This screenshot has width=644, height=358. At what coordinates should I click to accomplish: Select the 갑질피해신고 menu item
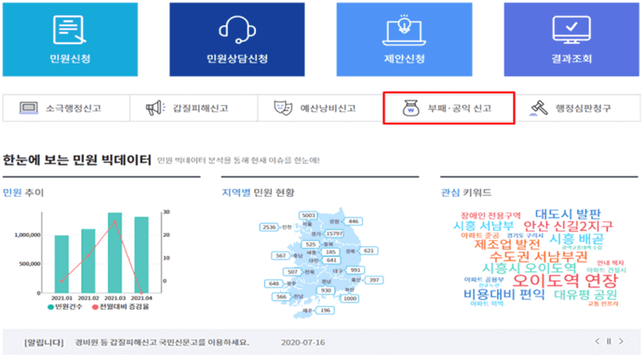point(194,108)
